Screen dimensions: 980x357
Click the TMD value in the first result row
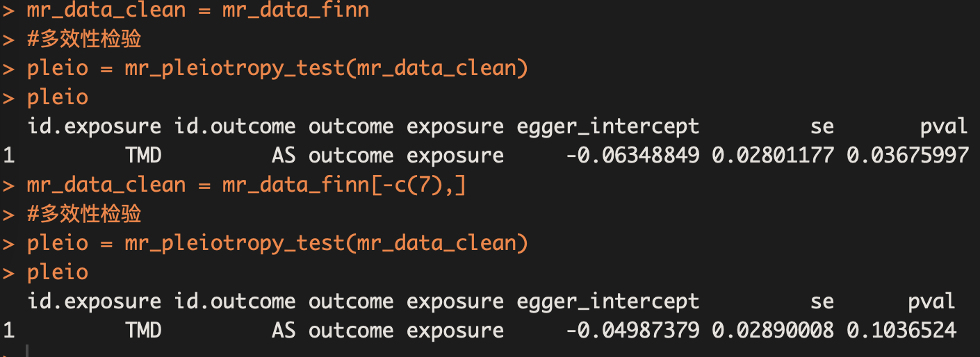[143, 156]
